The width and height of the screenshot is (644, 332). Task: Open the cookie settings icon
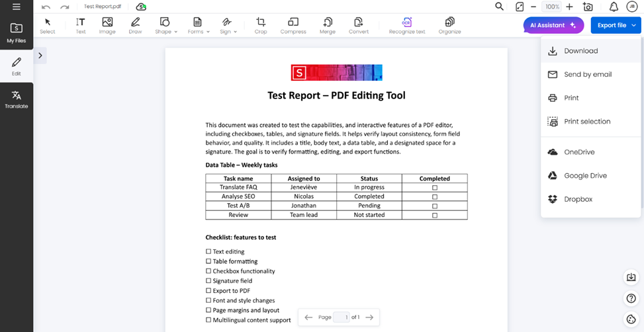(x=631, y=319)
